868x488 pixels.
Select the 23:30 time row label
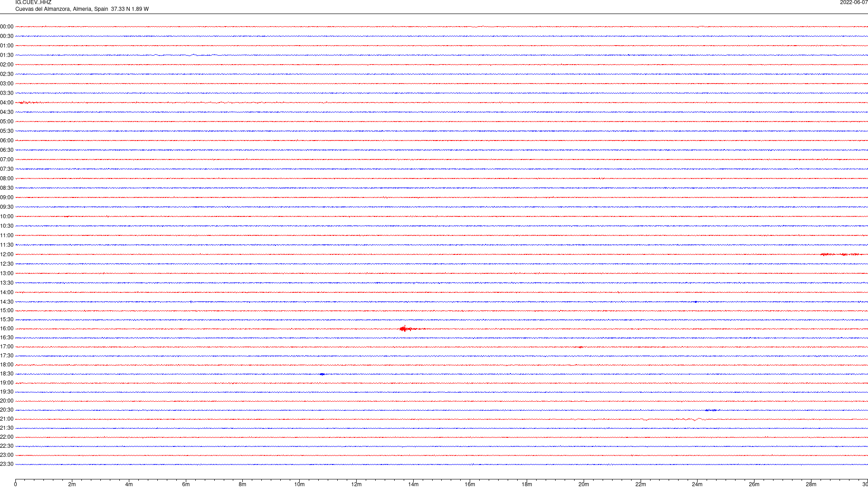[x=7, y=464]
